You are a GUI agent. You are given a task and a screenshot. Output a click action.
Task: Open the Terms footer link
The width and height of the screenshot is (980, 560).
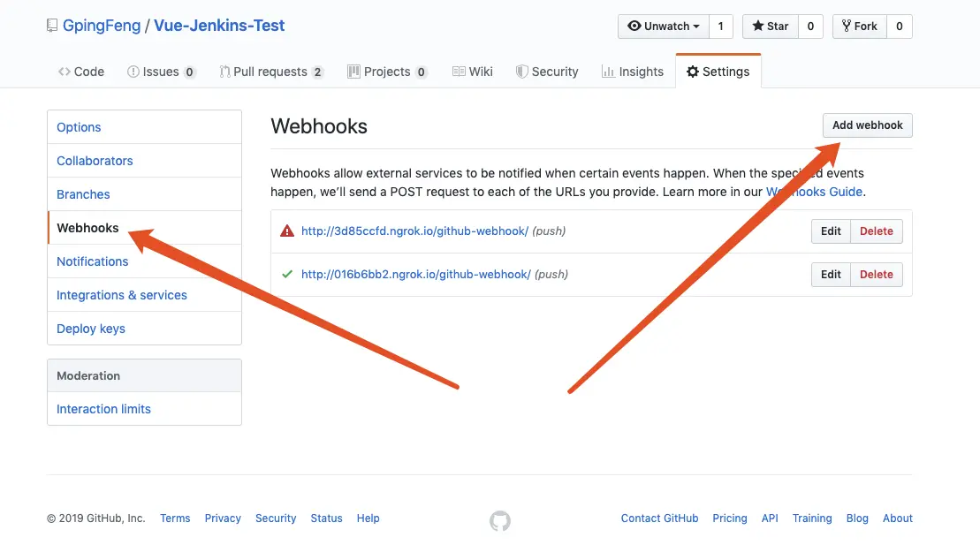click(x=175, y=518)
